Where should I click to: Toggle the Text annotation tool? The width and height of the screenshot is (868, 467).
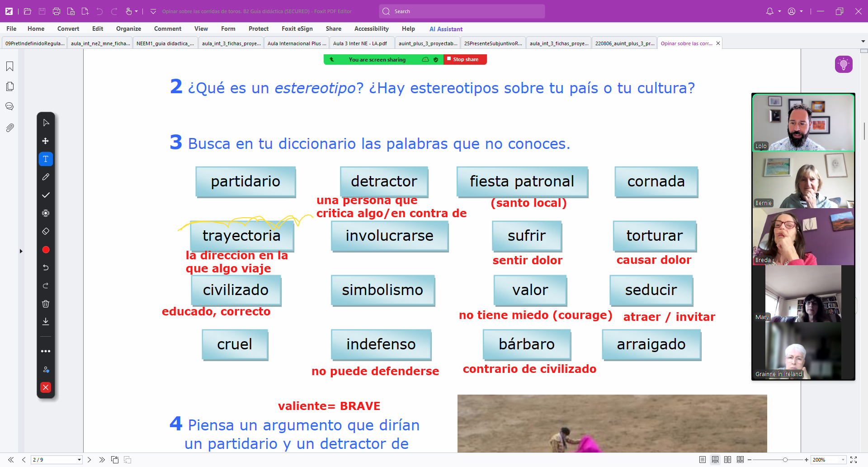click(x=46, y=159)
